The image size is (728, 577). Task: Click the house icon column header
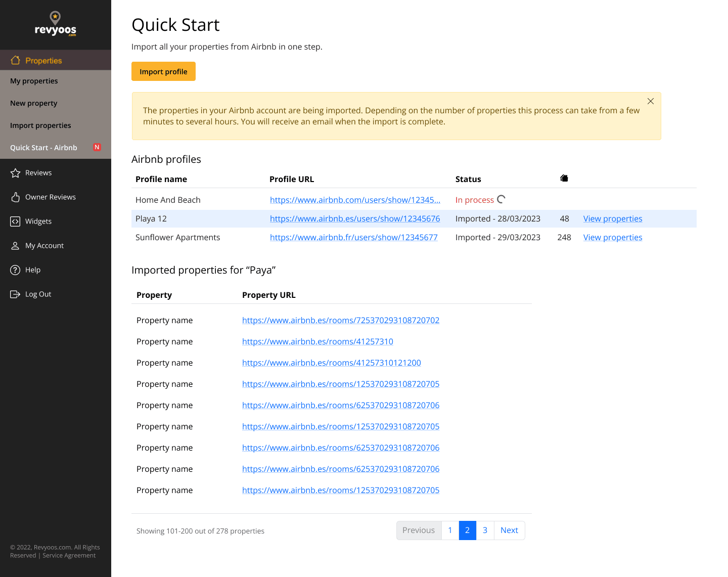564,178
